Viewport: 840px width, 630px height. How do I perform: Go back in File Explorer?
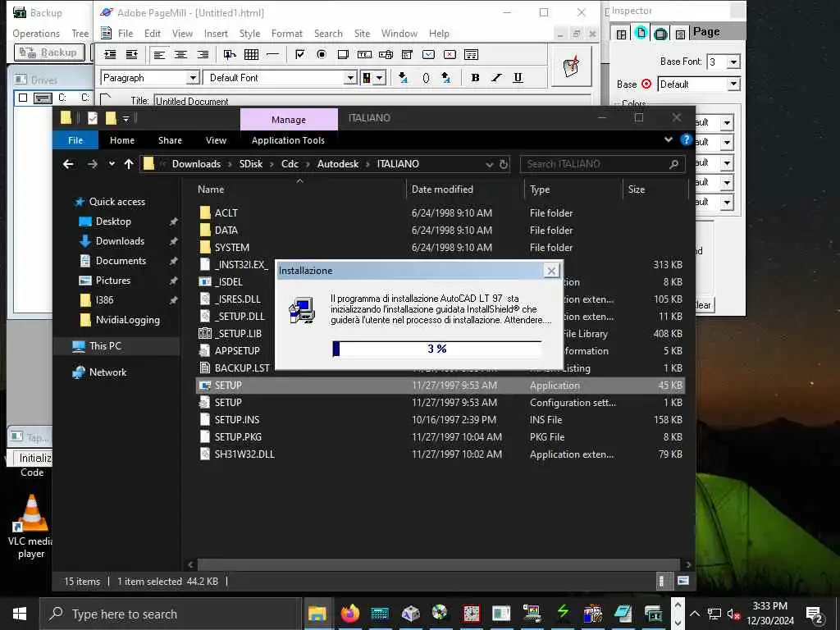coord(68,164)
